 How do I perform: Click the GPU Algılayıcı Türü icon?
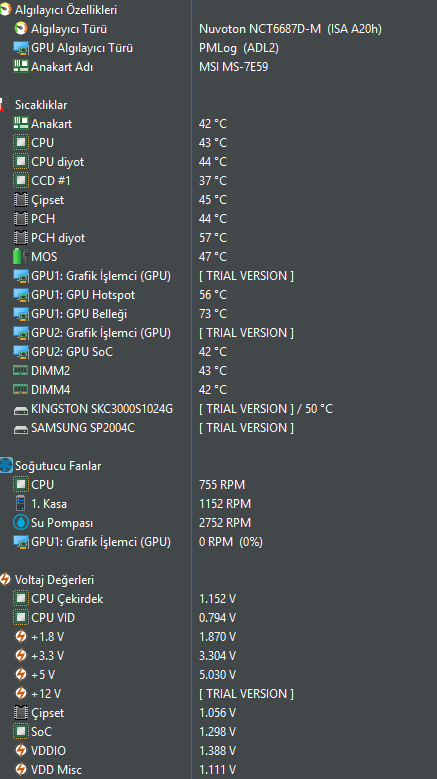click(x=20, y=48)
